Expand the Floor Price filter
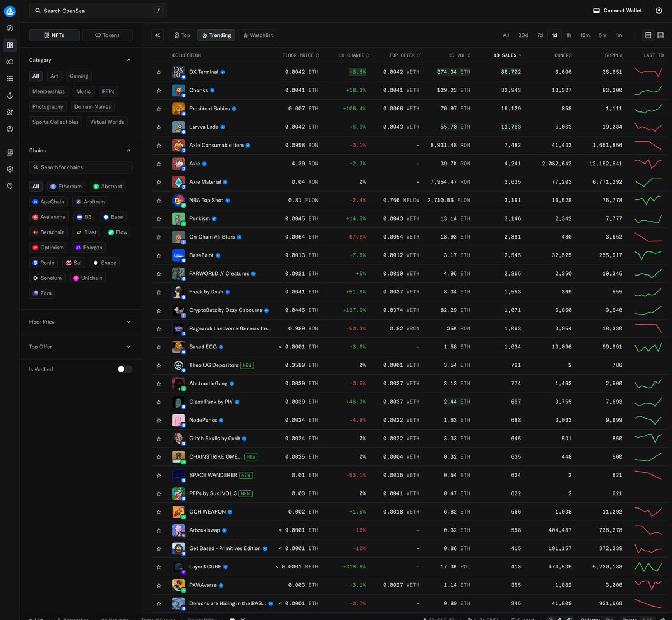Image resolution: width=672 pixels, height=620 pixels. click(81, 322)
